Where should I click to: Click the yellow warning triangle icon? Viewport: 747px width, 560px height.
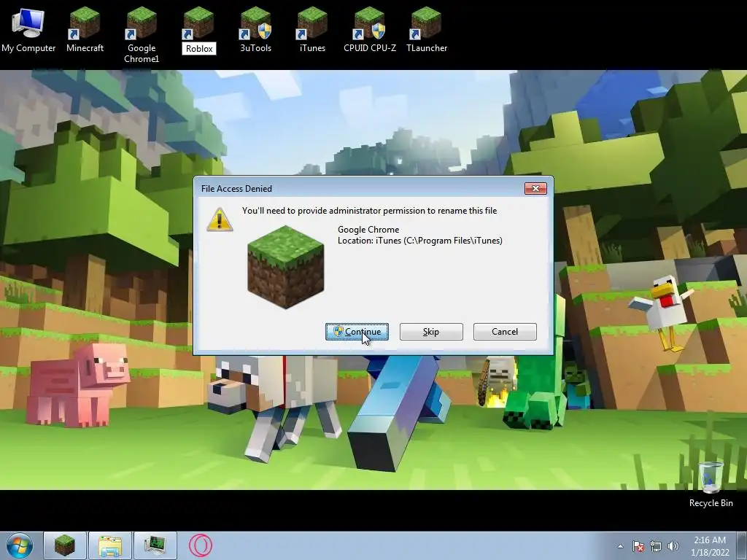(220, 219)
